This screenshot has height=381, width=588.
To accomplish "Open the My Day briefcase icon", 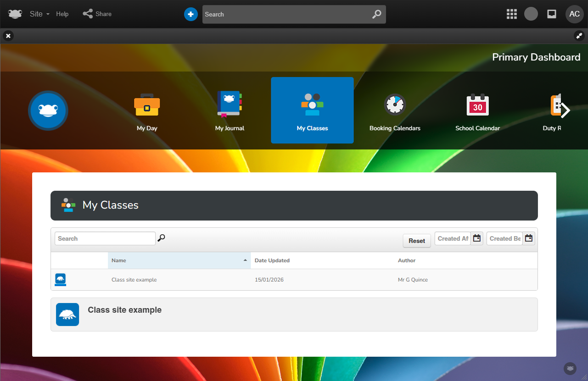I will coord(147,105).
